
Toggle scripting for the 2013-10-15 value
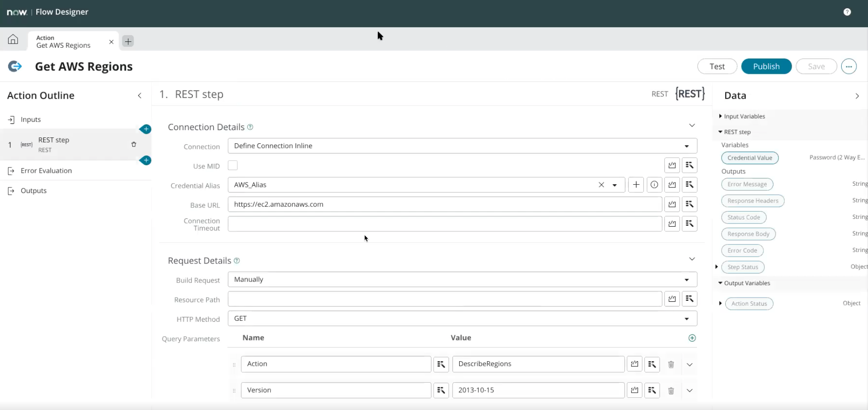click(634, 390)
